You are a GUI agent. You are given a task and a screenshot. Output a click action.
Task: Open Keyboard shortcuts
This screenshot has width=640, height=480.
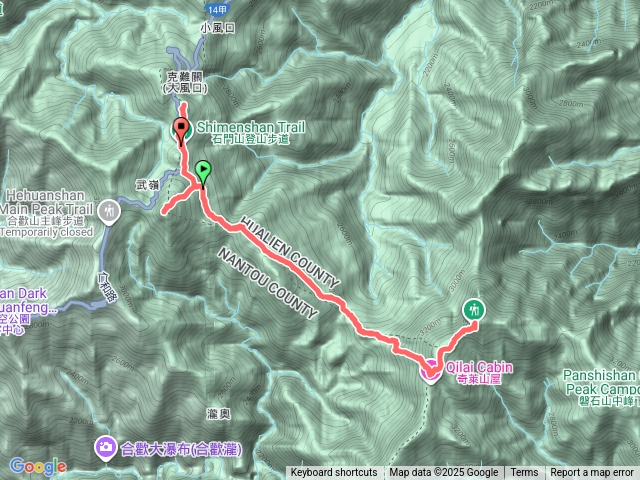coord(334,473)
